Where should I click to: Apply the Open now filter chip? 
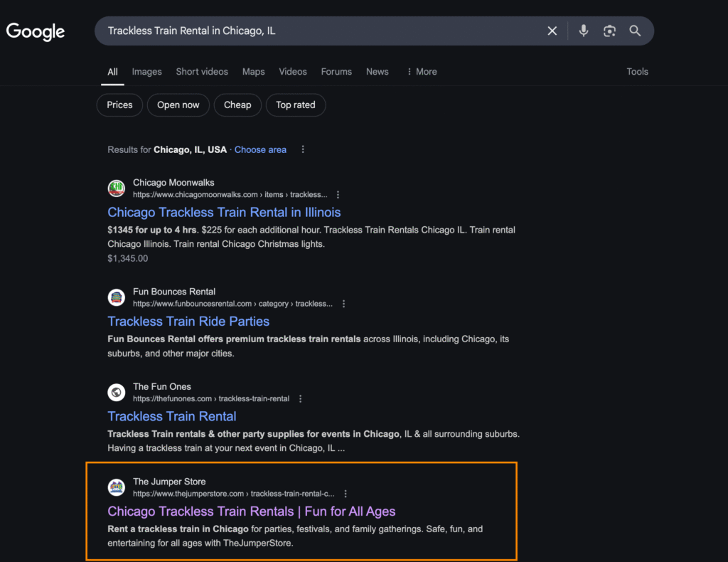pyautogui.click(x=178, y=105)
